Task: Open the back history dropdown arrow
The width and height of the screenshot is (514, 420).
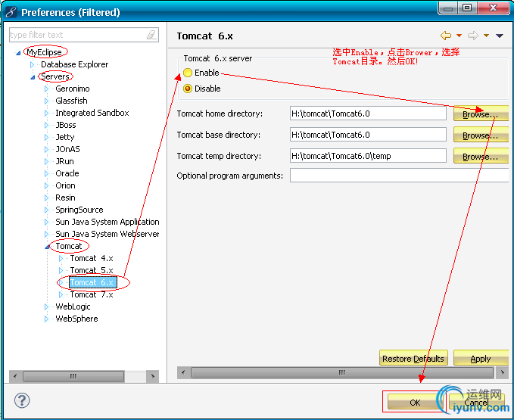Action: pyautogui.click(x=459, y=36)
